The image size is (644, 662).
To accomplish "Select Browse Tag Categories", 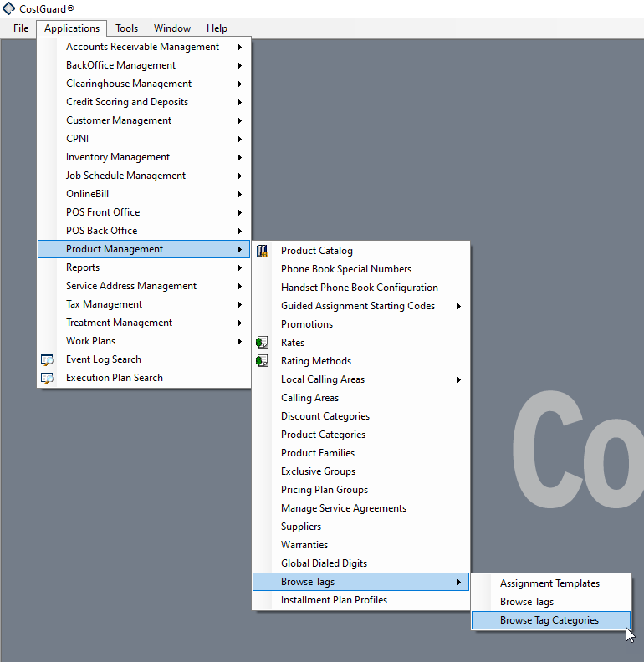I will pos(549,620).
